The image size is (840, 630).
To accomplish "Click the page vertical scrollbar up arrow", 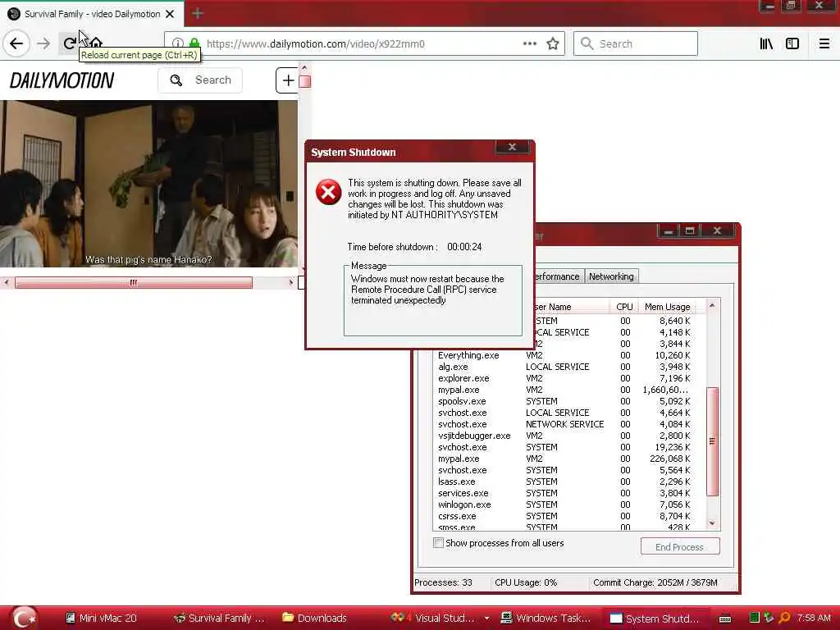I will [x=304, y=68].
